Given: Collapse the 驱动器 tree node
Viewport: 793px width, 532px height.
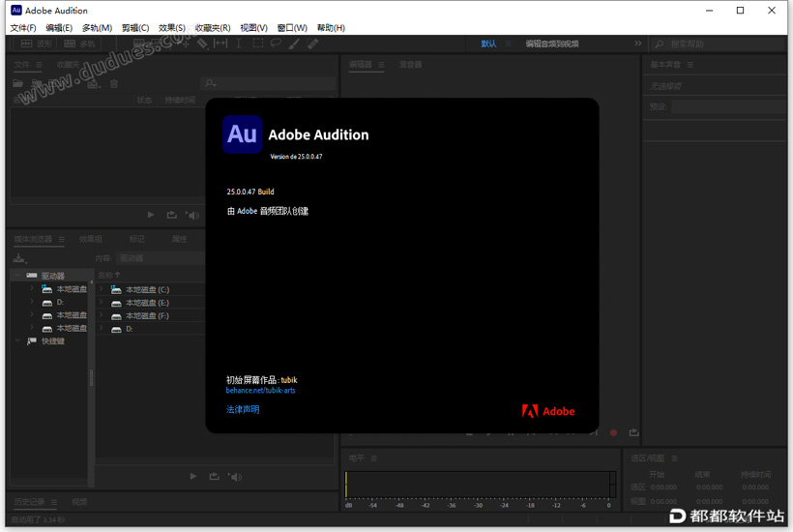Looking at the screenshot, I should coord(17,275).
